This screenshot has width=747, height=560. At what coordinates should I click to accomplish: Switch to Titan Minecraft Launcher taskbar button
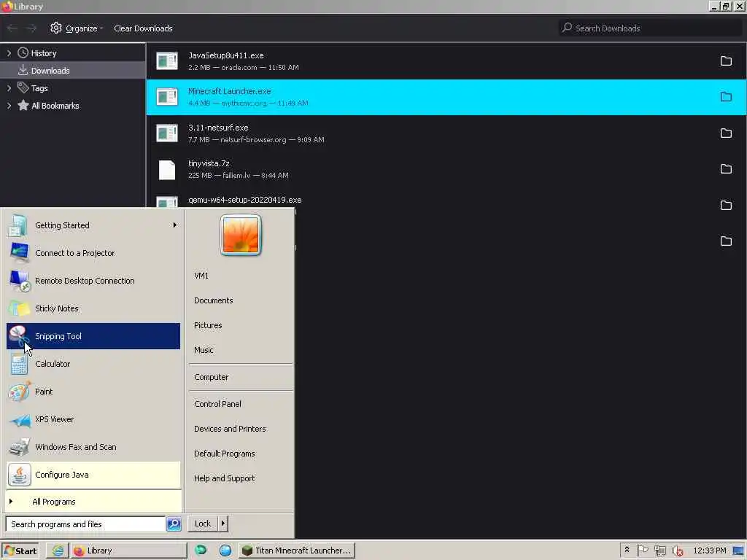coord(296,551)
